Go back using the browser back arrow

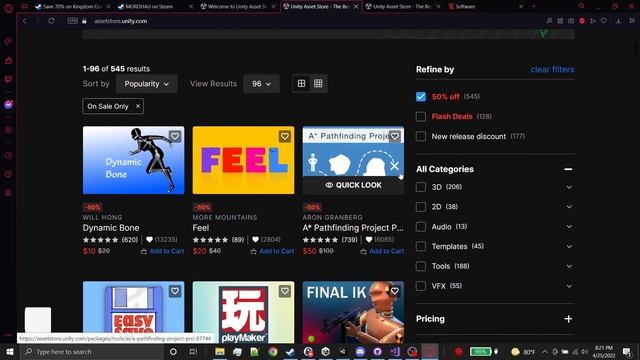24,21
